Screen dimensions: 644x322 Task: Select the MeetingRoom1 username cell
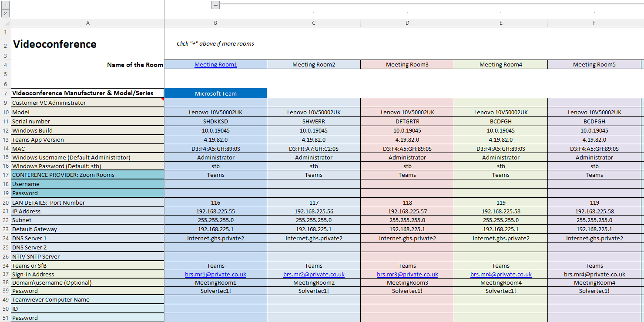(216, 283)
